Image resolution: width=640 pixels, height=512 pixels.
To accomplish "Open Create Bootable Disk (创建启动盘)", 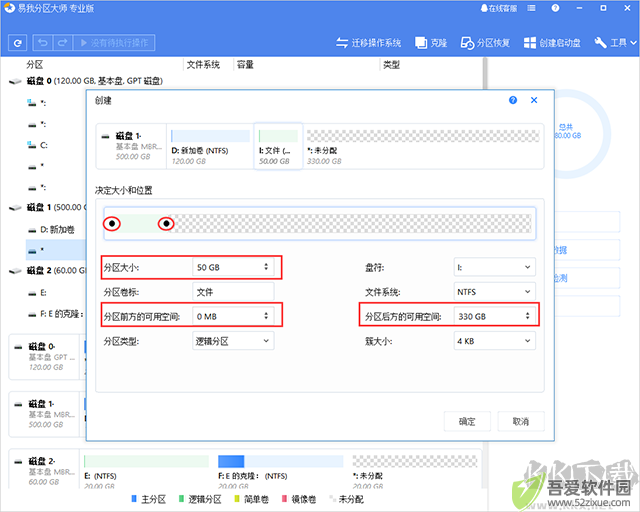I will pos(552,43).
